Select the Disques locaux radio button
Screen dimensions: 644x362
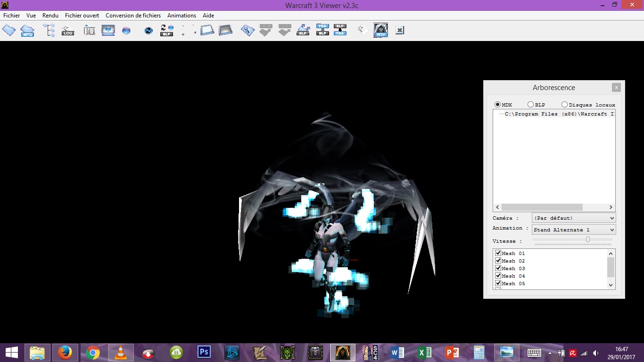(564, 105)
